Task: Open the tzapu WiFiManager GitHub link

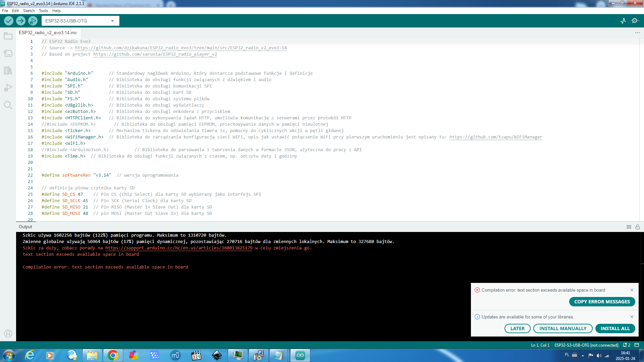Action: click(x=496, y=137)
